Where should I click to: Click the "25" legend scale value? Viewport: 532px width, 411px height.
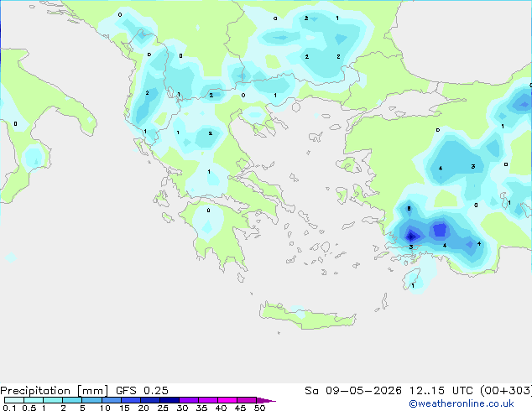[163, 408]
